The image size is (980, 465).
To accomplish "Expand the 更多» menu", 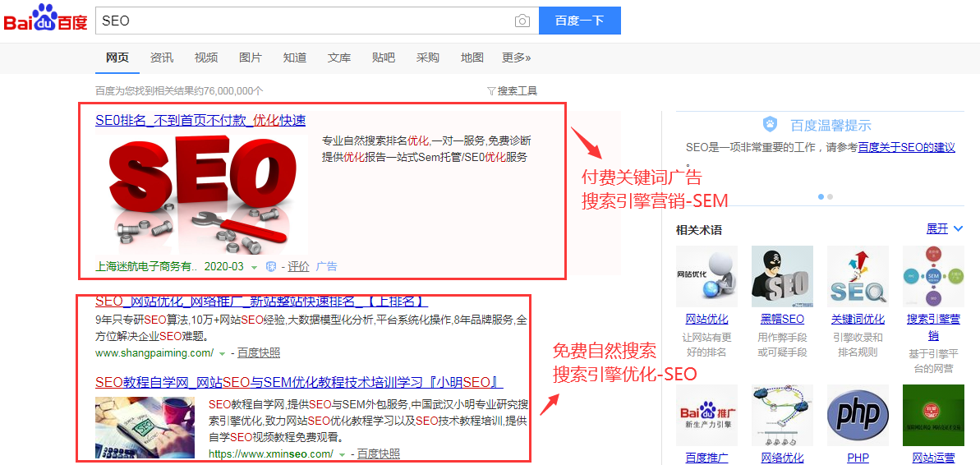I will tap(516, 58).
